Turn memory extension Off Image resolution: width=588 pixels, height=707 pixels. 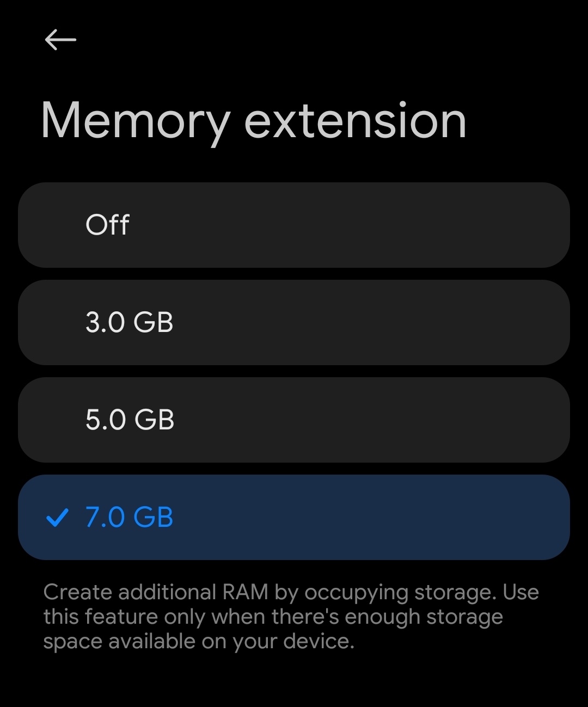[294, 225]
